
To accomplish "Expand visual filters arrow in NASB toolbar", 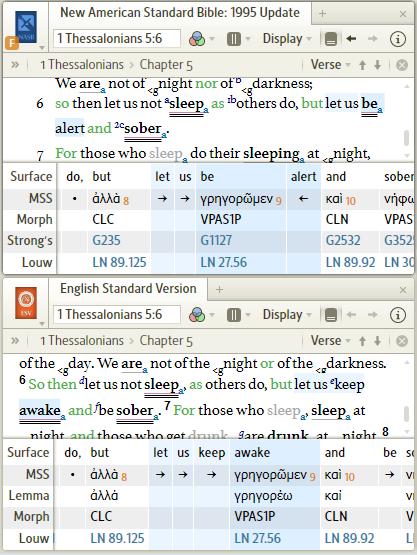I will click(212, 39).
